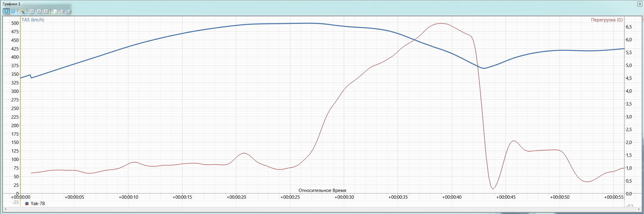Click the chart icon with right axis

coord(46,11)
